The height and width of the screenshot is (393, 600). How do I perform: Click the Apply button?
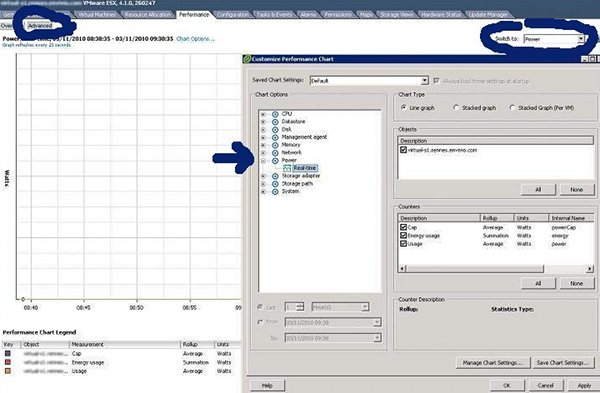[x=584, y=386]
